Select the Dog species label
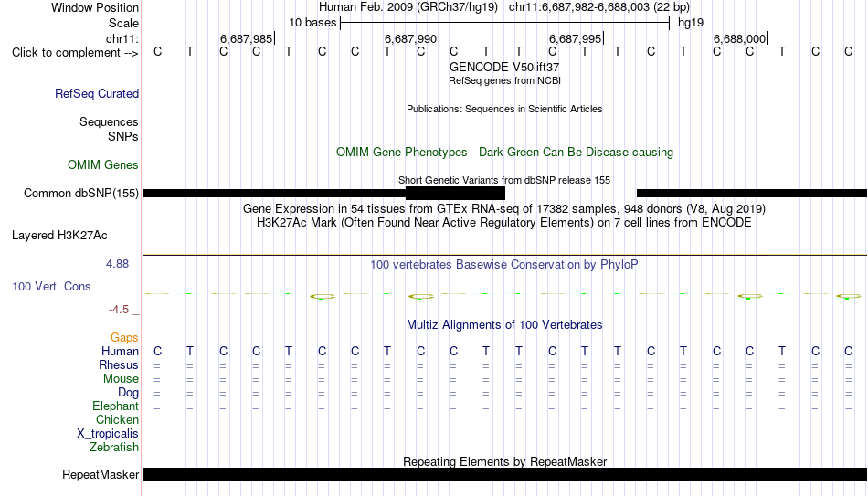 [x=128, y=393]
